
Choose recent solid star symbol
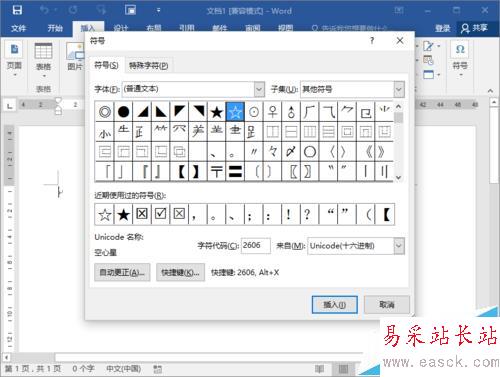coord(123,214)
